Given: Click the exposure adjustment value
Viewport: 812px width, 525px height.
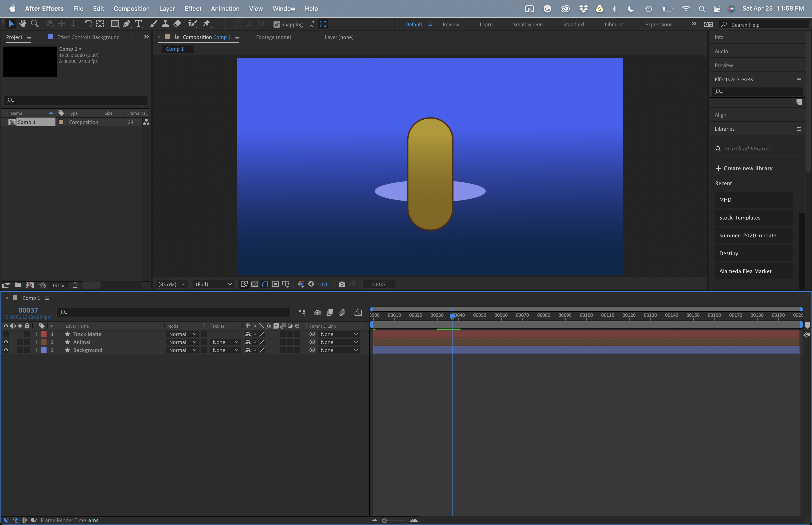Looking at the screenshot, I should [322, 284].
